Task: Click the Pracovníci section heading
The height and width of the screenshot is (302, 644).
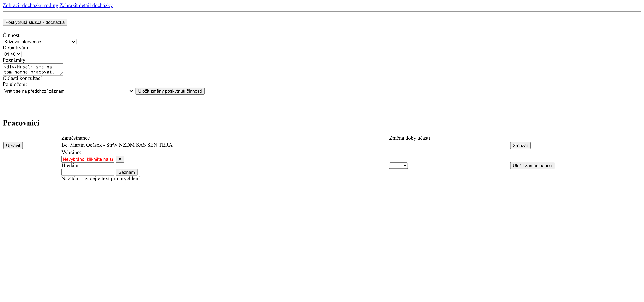Action: (21, 123)
